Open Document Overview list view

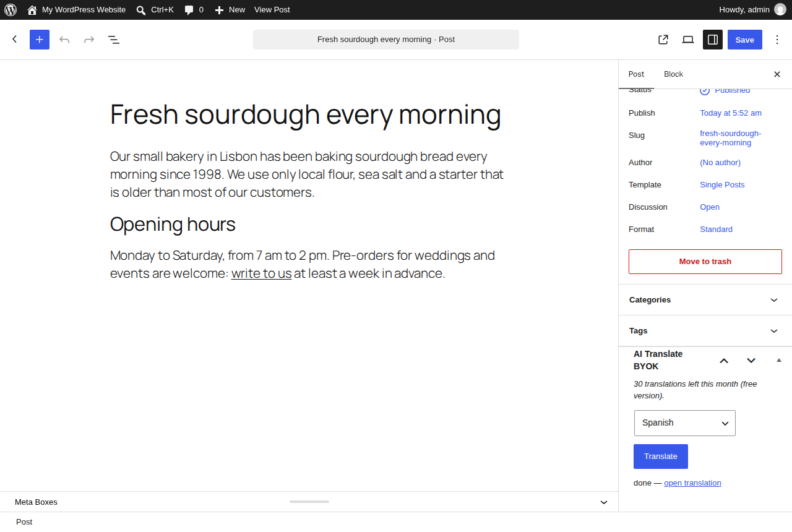(x=114, y=40)
